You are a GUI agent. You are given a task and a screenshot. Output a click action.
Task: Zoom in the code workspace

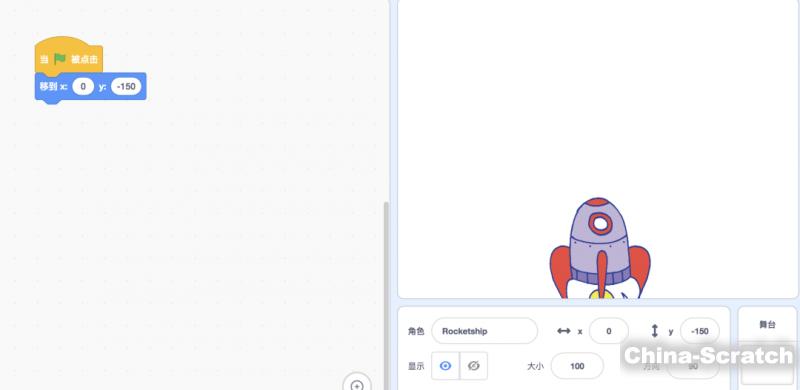357,384
